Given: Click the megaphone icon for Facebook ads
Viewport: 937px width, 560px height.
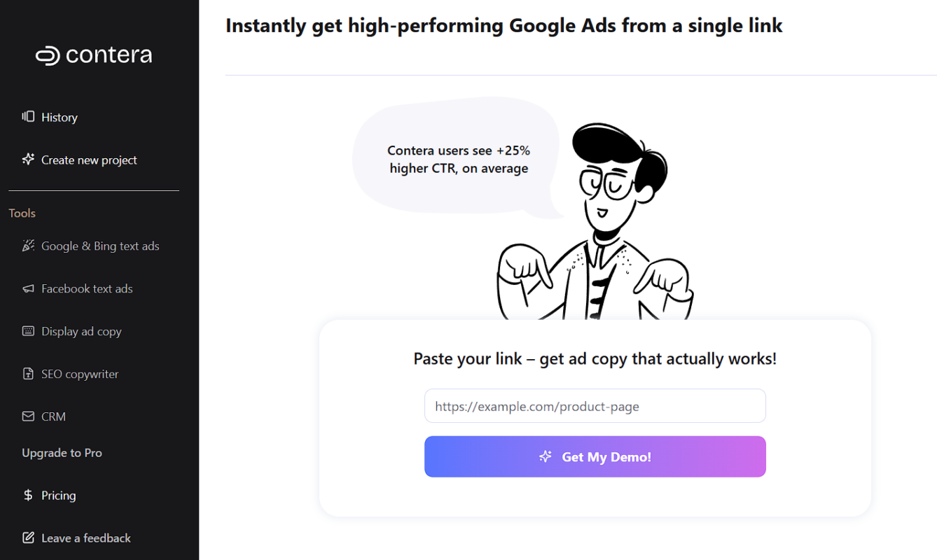Looking at the screenshot, I should (28, 288).
